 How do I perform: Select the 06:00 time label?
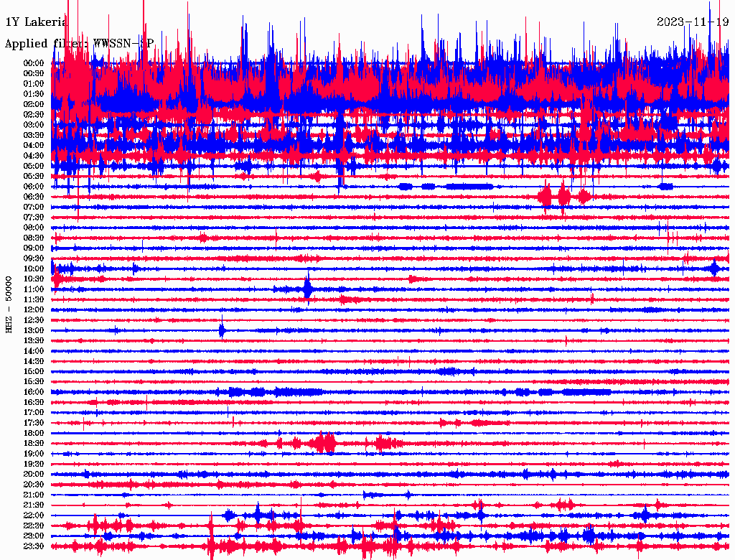(x=34, y=187)
